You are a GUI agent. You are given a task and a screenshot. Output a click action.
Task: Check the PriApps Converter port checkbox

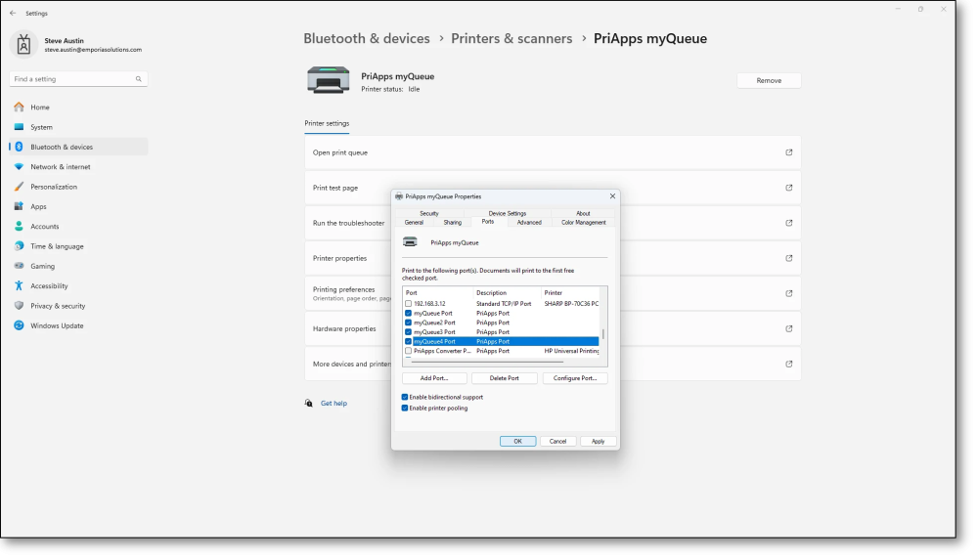(x=409, y=351)
